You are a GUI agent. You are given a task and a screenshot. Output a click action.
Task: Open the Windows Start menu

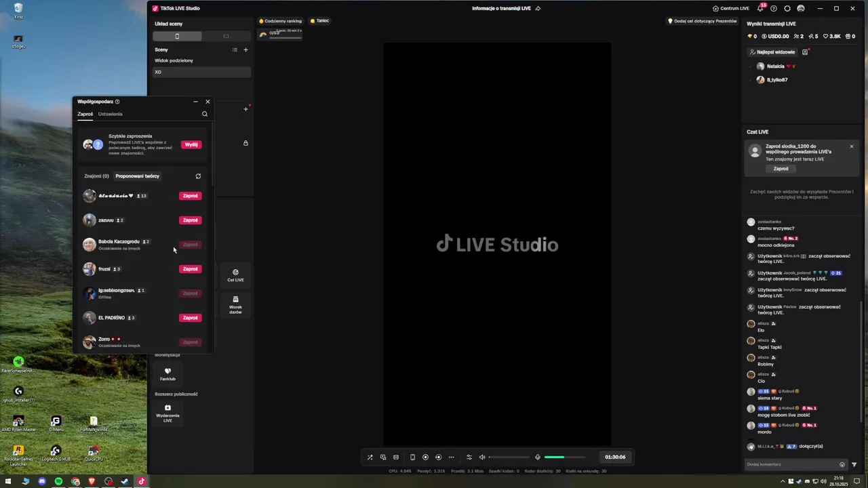pos(9,481)
